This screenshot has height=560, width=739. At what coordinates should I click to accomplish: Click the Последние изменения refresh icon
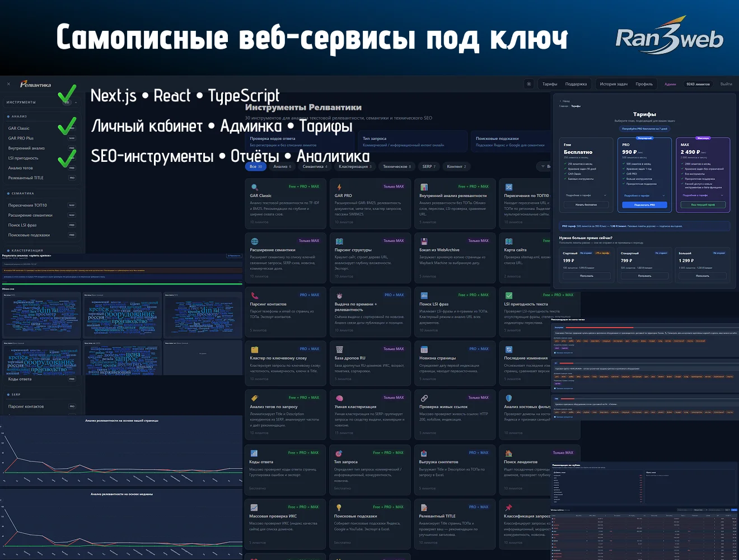click(x=509, y=349)
